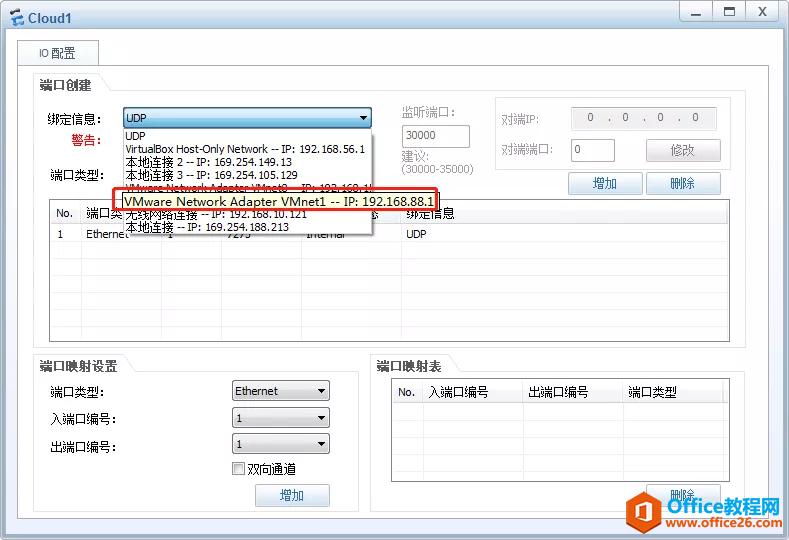Maximize the Cloud1 window
The width and height of the screenshot is (789, 540).
tap(729, 12)
